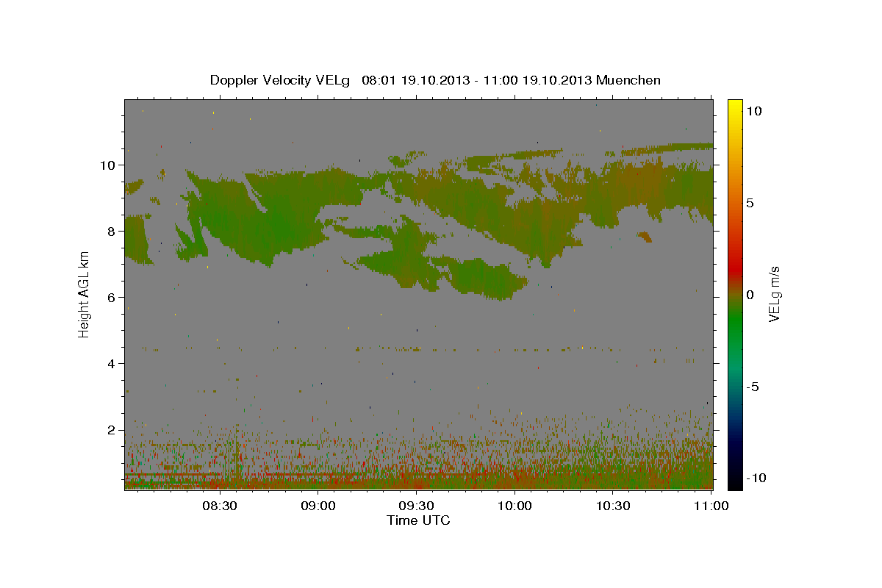
Task: Click the 'Height AGL km' axis label
Action: pos(84,295)
